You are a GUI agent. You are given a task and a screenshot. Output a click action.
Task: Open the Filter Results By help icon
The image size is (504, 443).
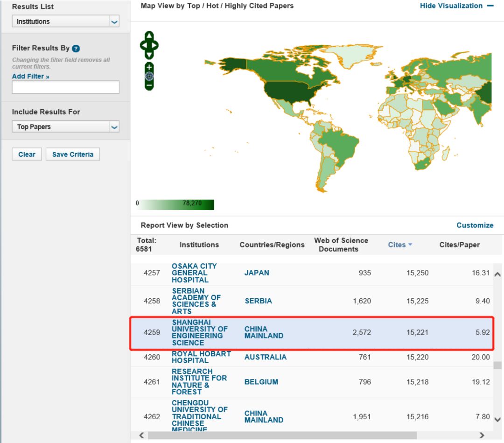coord(76,49)
